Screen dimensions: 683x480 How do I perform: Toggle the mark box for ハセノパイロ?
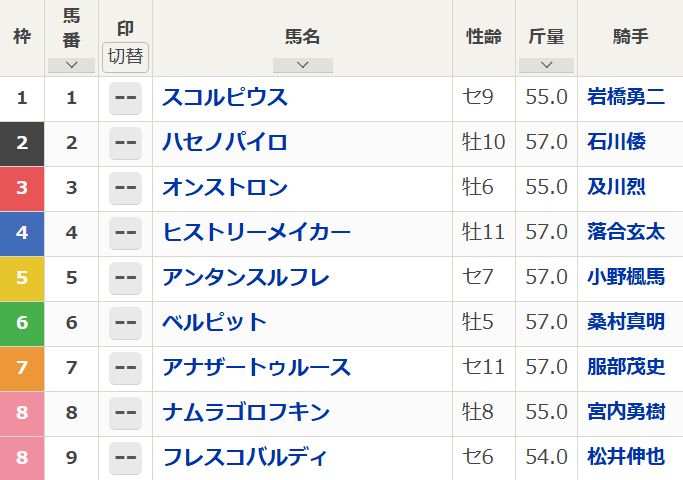pos(125,143)
